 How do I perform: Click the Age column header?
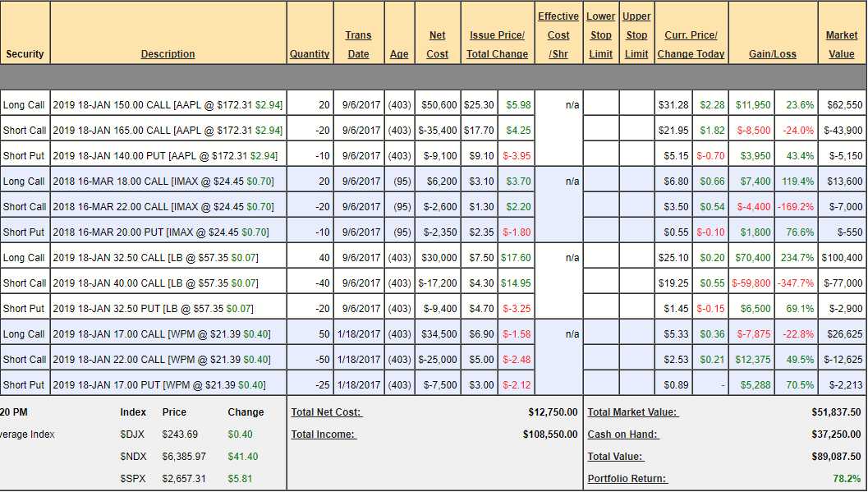[399, 54]
